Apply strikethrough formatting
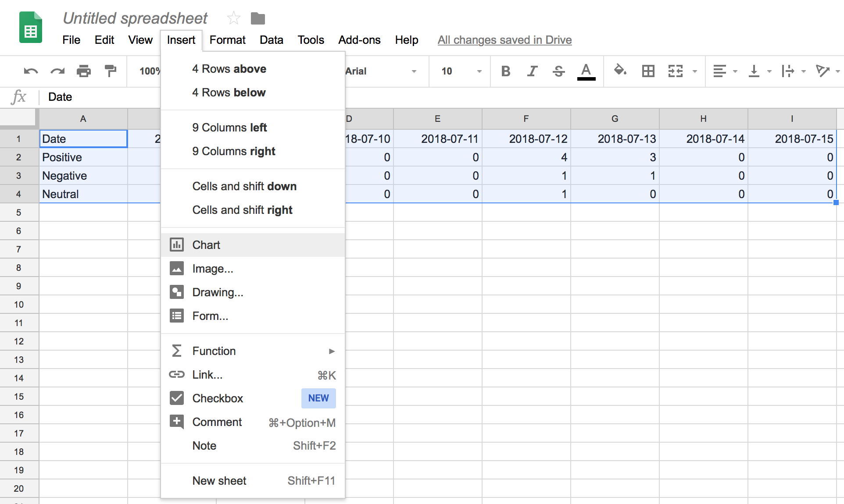844x504 pixels. [x=558, y=71]
